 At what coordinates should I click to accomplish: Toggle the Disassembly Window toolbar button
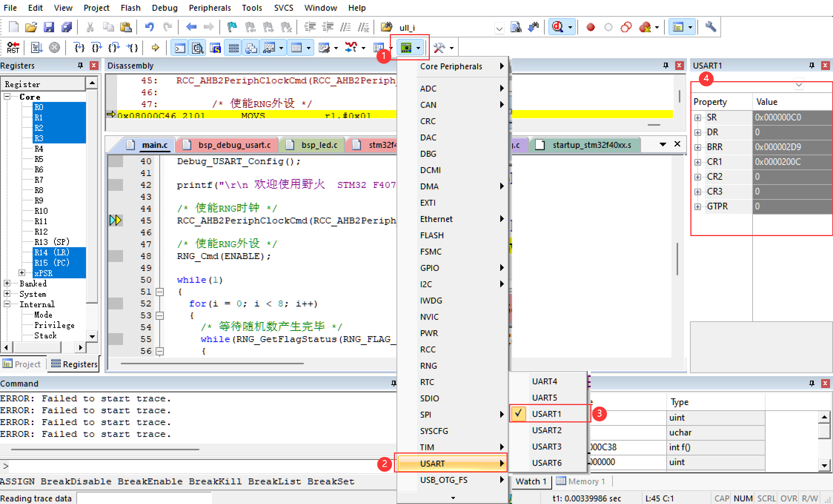[x=198, y=48]
